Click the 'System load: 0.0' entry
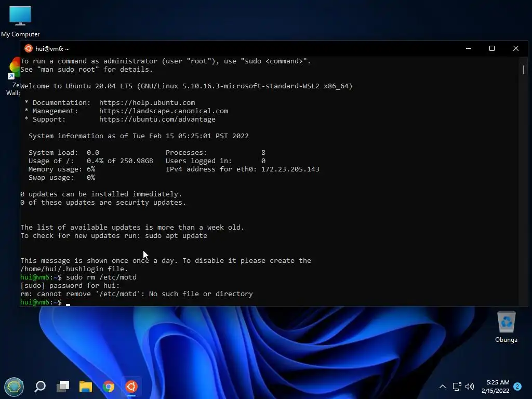532x399 pixels. [64, 153]
